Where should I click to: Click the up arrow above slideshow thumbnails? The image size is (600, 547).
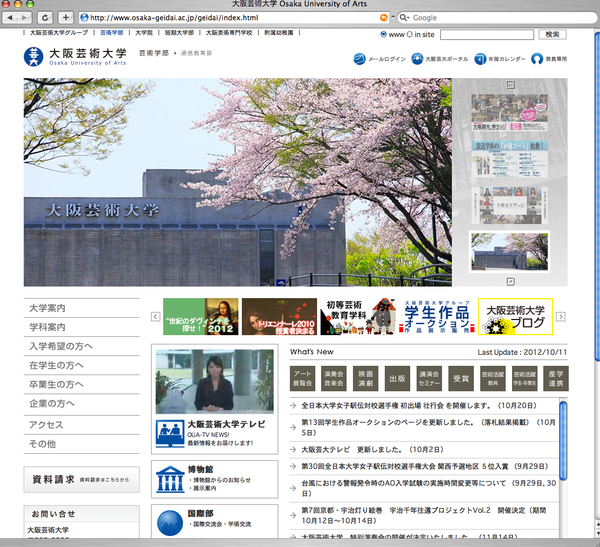510,85
